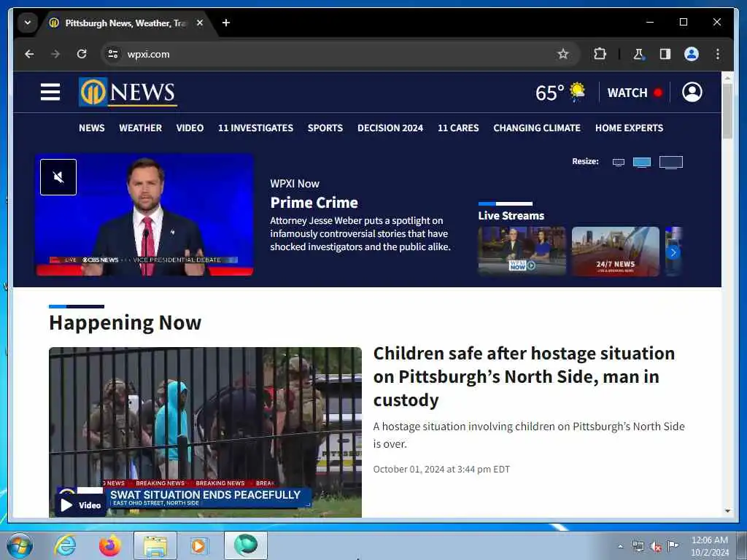
Task: Select the Pittsburgh News, Weather tab
Action: tap(126, 23)
